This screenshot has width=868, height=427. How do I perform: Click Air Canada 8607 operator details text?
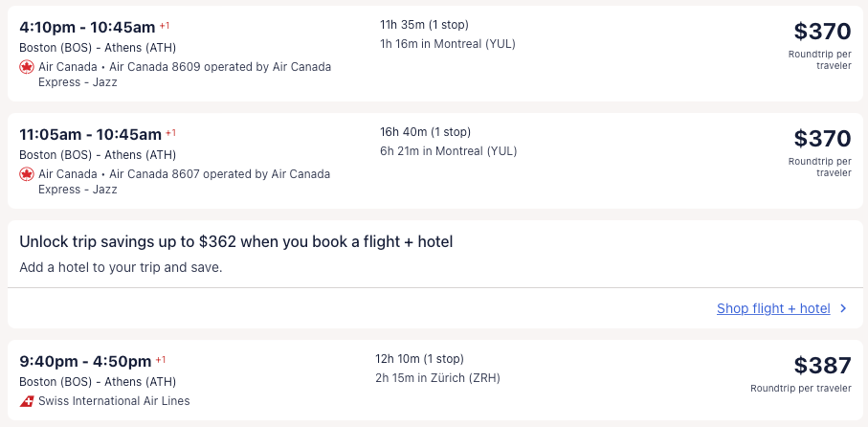click(220, 174)
